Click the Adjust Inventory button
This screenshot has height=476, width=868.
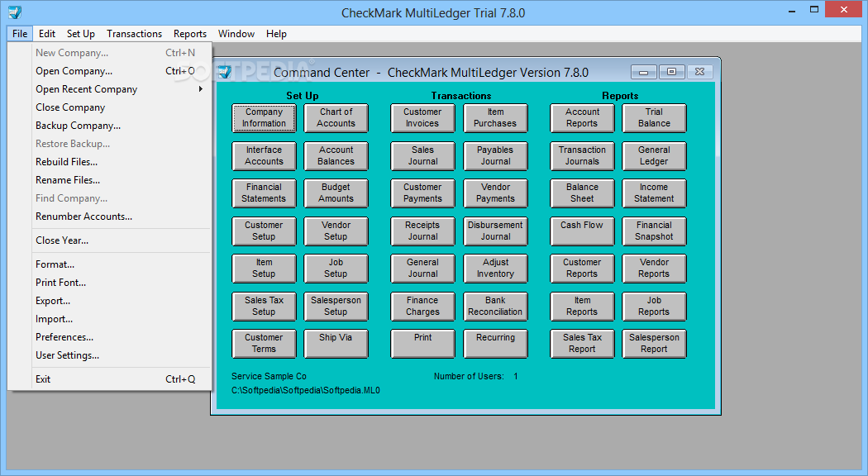pyautogui.click(x=495, y=269)
